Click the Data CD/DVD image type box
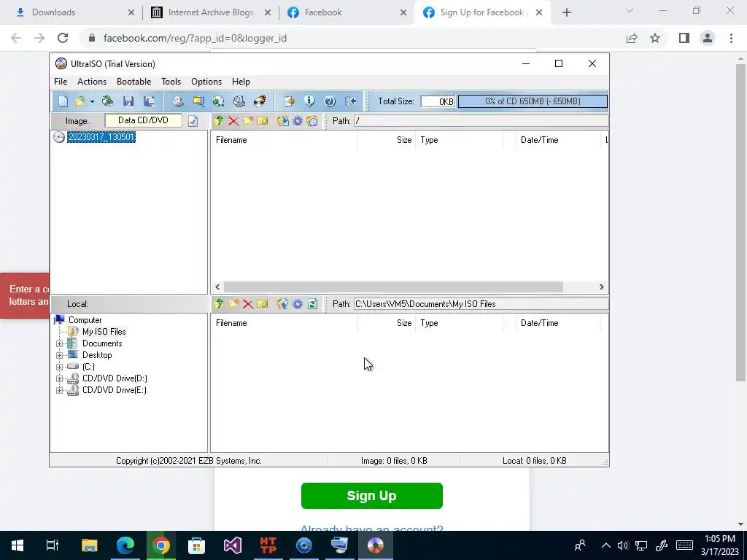This screenshot has width=747, height=560. pyautogui.click(x=144, y=120)
